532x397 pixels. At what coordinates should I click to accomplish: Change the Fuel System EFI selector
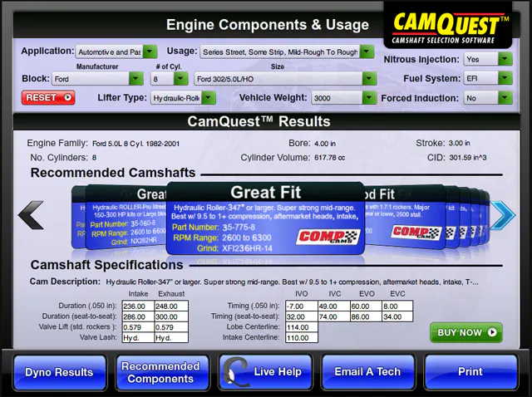pyautogui.click(x=488, y=79)
